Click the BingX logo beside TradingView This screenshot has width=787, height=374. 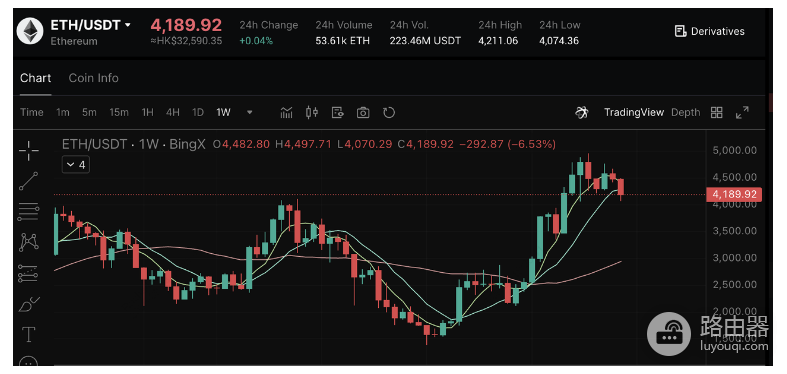(581, 112)
